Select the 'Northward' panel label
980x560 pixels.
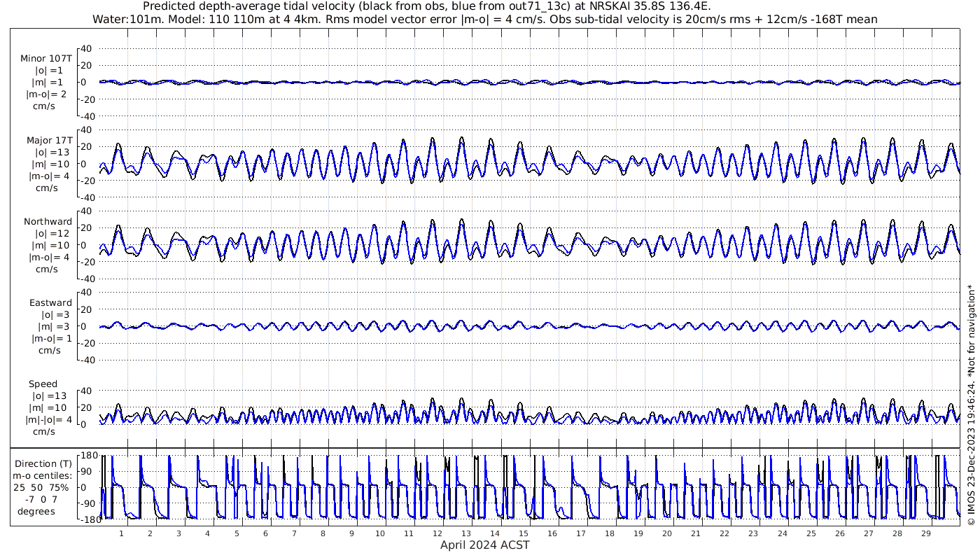point(48,222)
